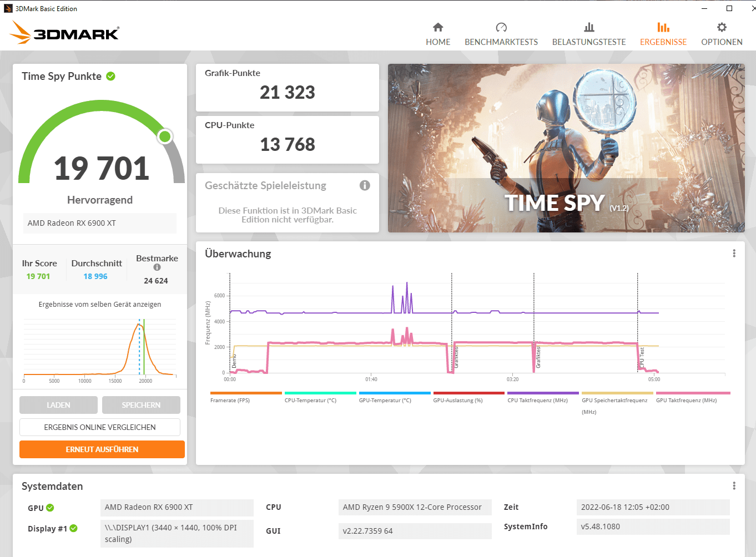Open Optionen gear icon
756x557 pixels.
tap(722, 27)
